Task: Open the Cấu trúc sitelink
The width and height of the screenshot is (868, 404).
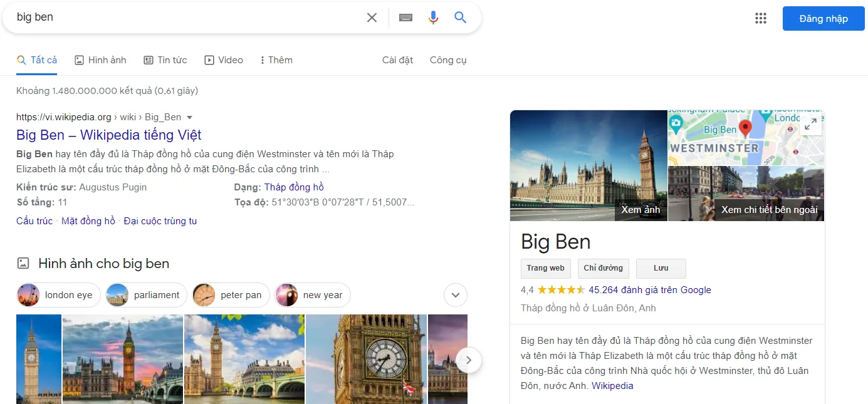Action: (x=34, y=221)
